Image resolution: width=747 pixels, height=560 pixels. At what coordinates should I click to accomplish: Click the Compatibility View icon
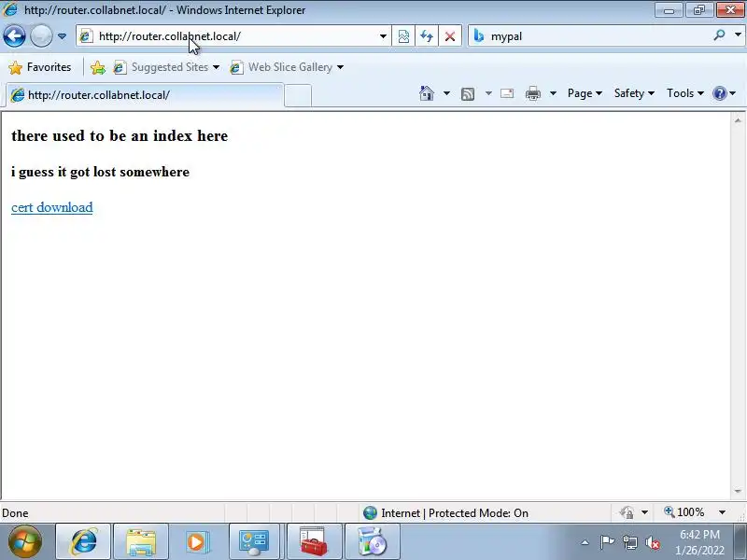pyautogui.click(x=403, y=36)
